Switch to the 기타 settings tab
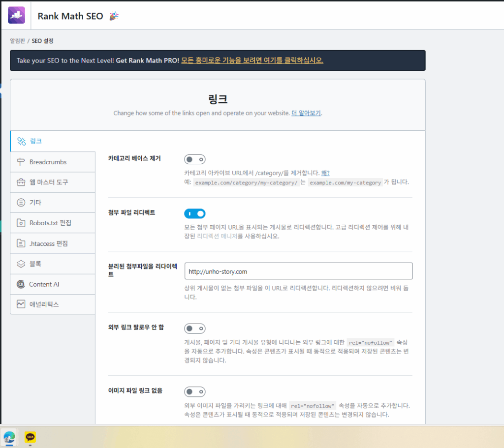The image size is (504, 448). click(35, 202)
